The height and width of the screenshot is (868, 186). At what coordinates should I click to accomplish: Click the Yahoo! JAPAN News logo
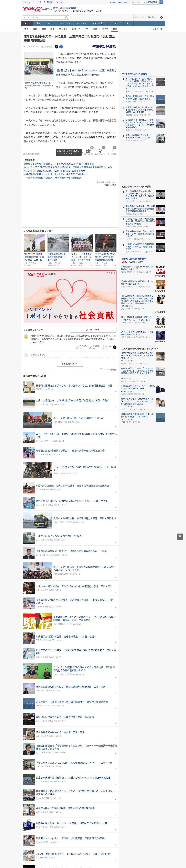coord(37,9)
